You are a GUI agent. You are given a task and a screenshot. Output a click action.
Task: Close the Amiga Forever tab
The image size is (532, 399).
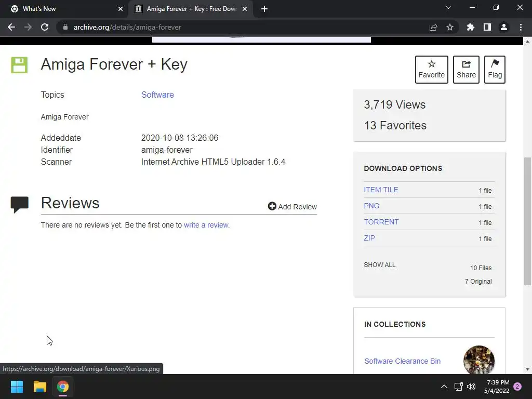[x=245, y=9]
